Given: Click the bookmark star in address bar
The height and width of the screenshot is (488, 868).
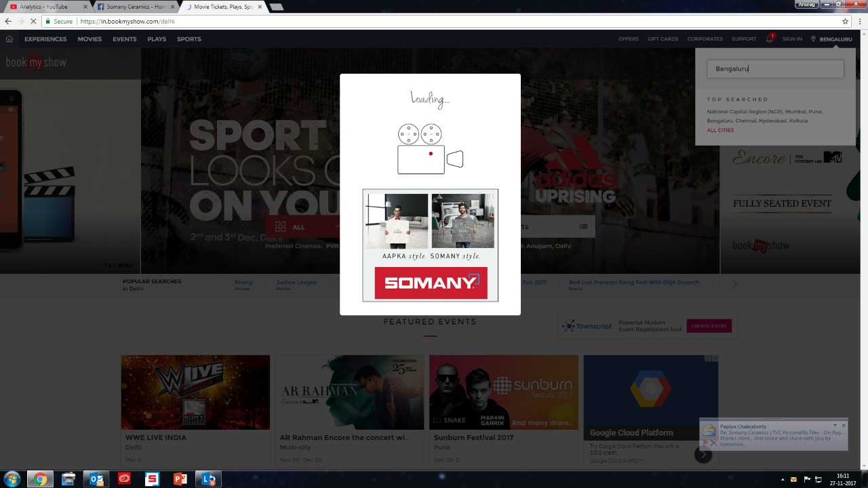Looking at the screenshot, I should pos(845,22).
